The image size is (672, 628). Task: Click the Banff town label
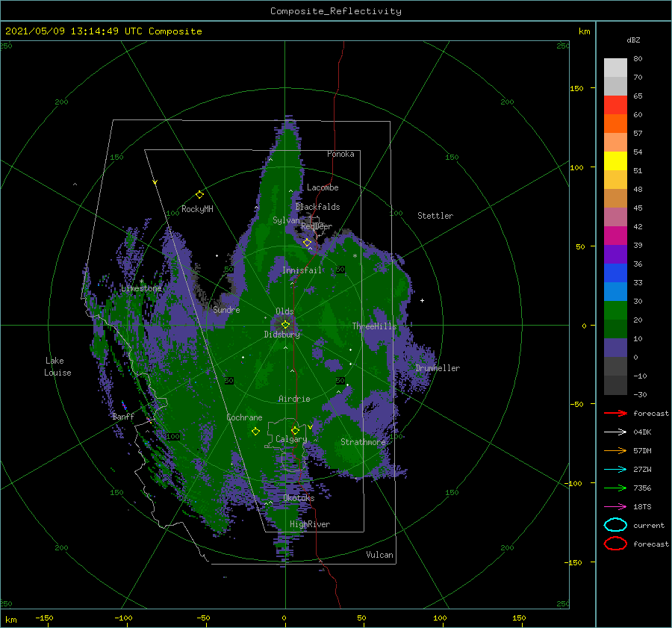(123, 416)
